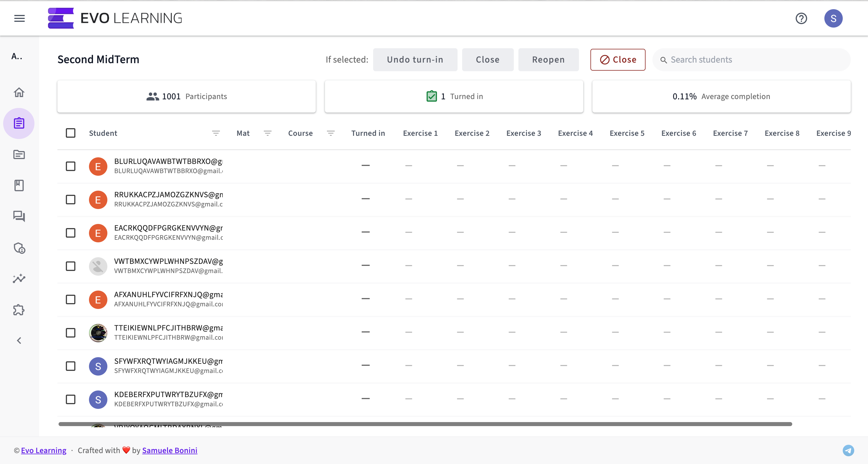Click the puzzle/integrations icon in sidebar

(x=20, y=310)
